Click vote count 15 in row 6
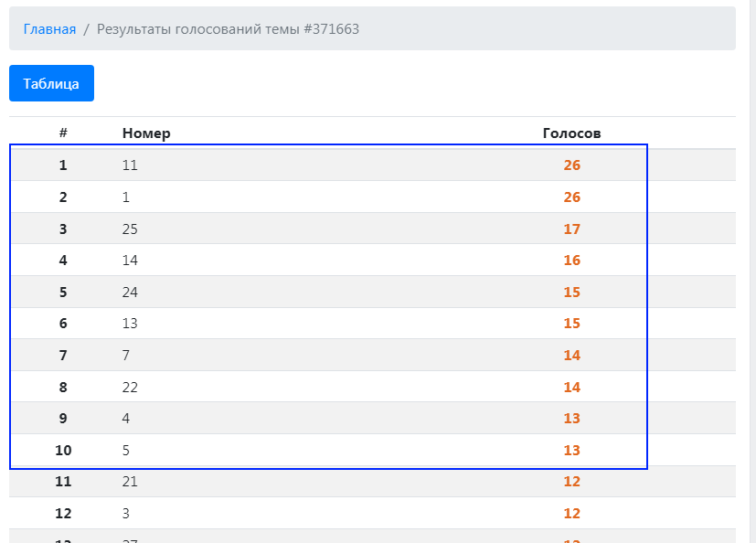 (x=572, y=324)
